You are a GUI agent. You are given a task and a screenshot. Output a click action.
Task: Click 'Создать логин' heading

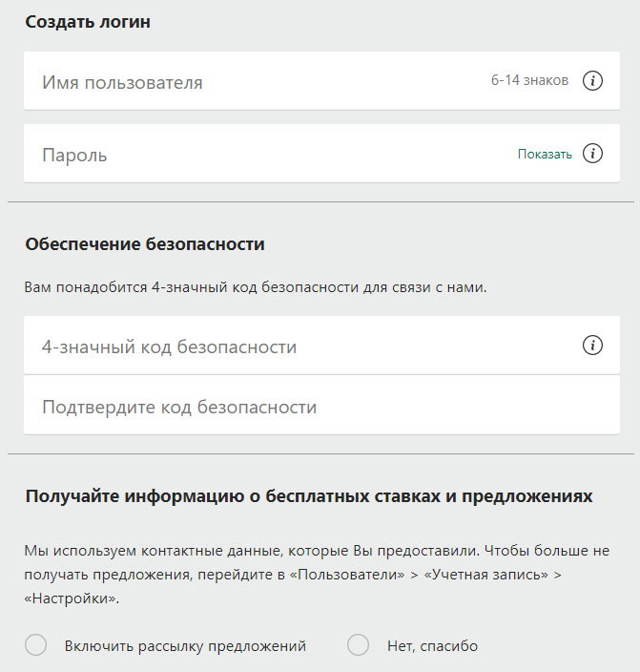(88, 22)
